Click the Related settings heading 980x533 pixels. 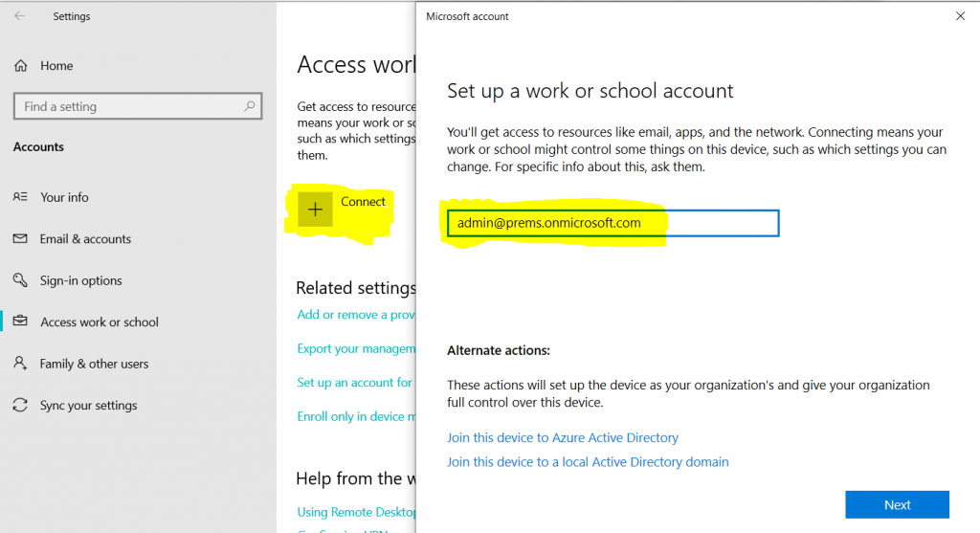pos(356,288)
